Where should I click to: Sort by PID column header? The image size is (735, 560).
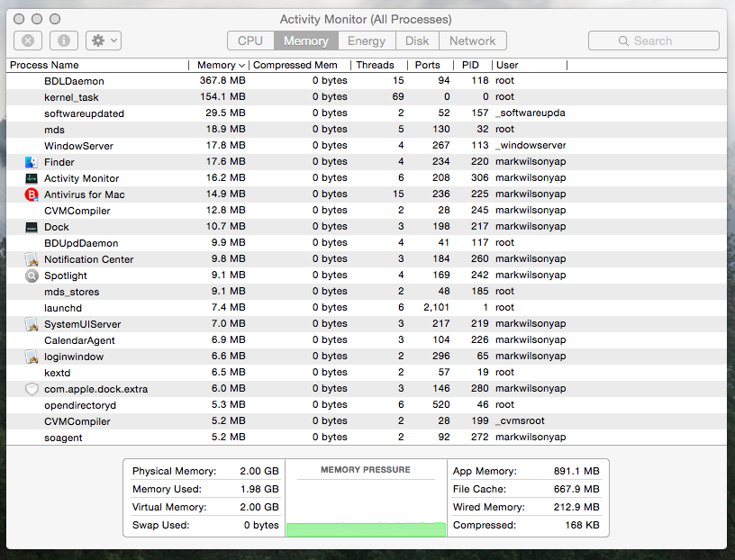pyautogui.click(x=473, y=65)
